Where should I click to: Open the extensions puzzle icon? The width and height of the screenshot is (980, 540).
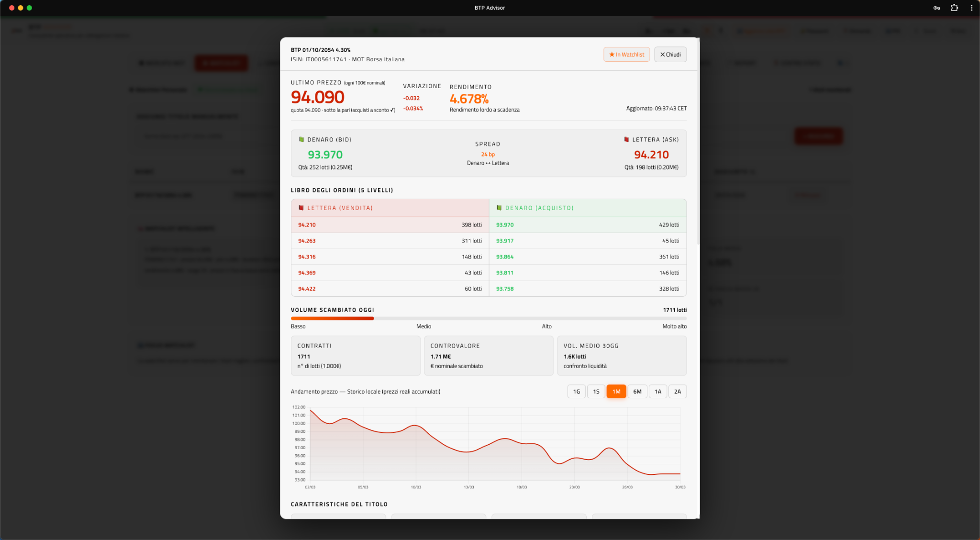coord(954,8)
